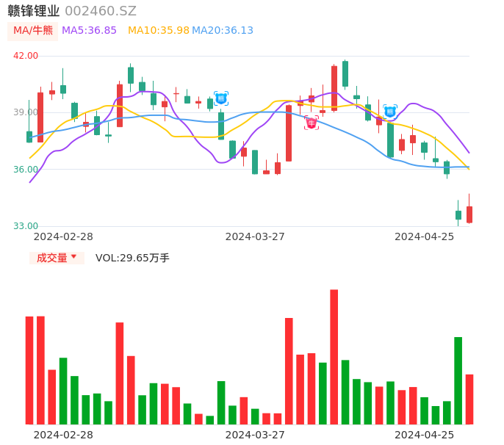Click the green candlestick reaching the 42.00 high
This screenshot has width=504, height=445.
[x=345, y=74]
